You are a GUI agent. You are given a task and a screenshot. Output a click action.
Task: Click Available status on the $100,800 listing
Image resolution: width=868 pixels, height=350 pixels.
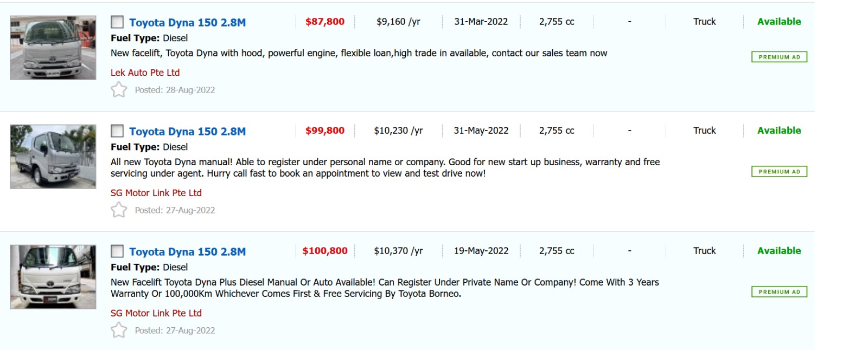pos(779,251)
